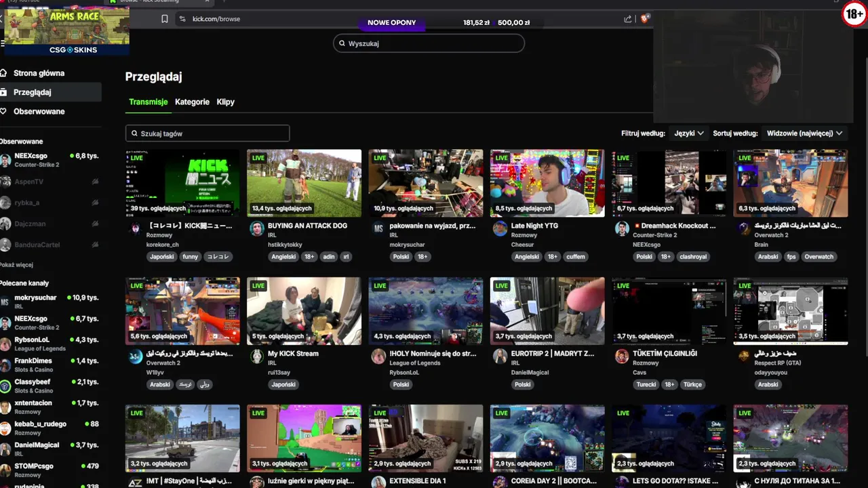Open BUYING AN ATTACK DOG stream thumbnail
The width and height of the screenshot is (868, 488).
point(304,183)
